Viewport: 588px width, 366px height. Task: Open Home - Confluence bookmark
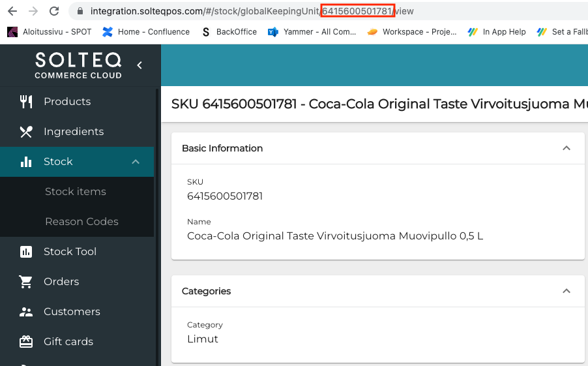tap(146, 32)
